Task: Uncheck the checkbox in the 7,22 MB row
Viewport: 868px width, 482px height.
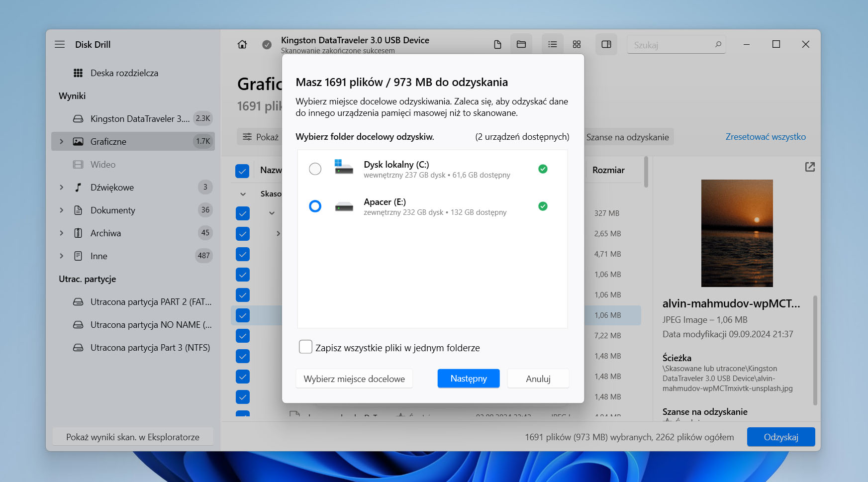Action: point(242,336)
